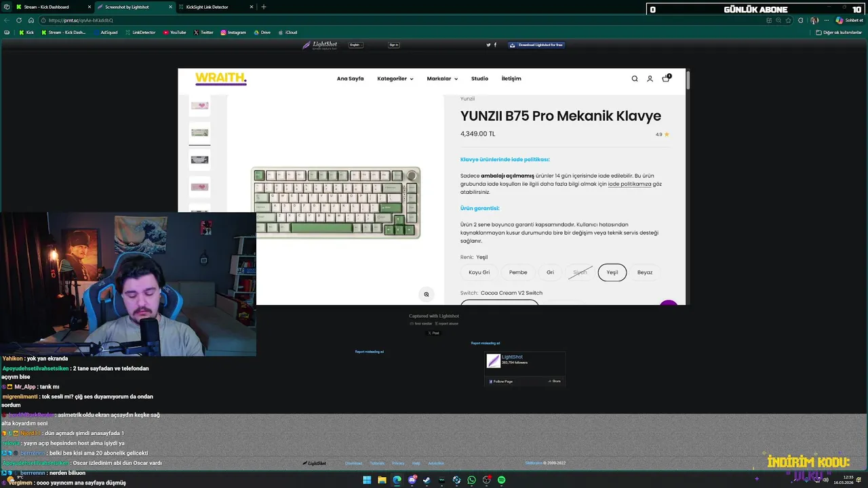Click the Wraith logo

(220, 79)
